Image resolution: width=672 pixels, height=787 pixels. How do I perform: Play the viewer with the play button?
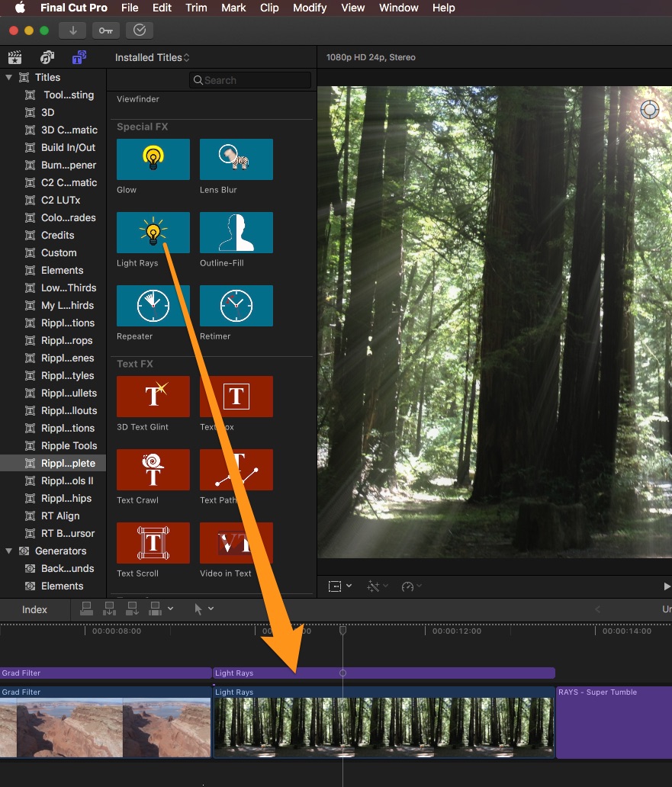tap(667, 586)
